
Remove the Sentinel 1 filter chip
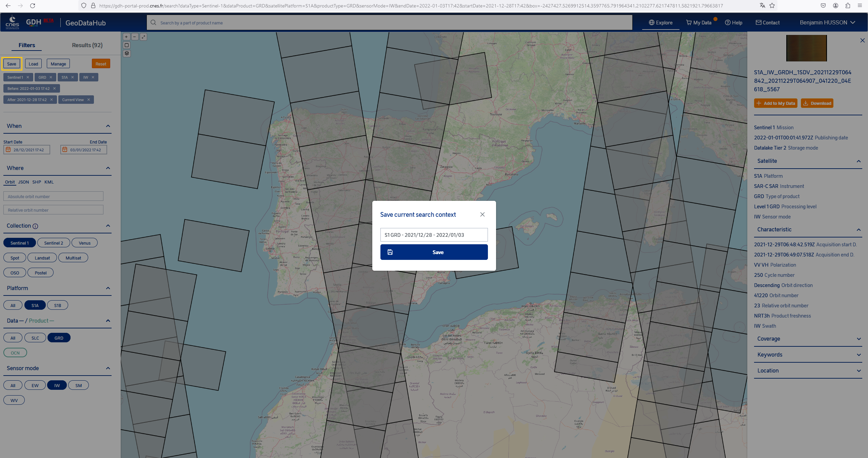[x=28, y=77]
